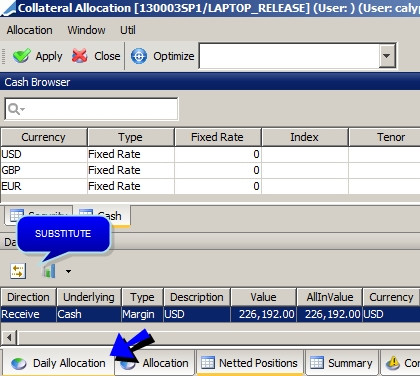Switch to the Netted Positions tab

250,363
